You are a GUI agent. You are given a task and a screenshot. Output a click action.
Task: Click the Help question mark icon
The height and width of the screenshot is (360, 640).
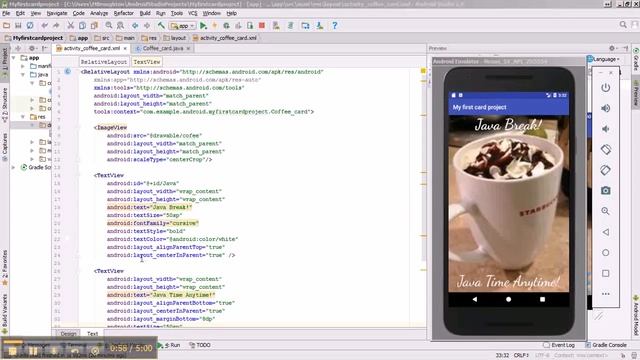[334, 25]
